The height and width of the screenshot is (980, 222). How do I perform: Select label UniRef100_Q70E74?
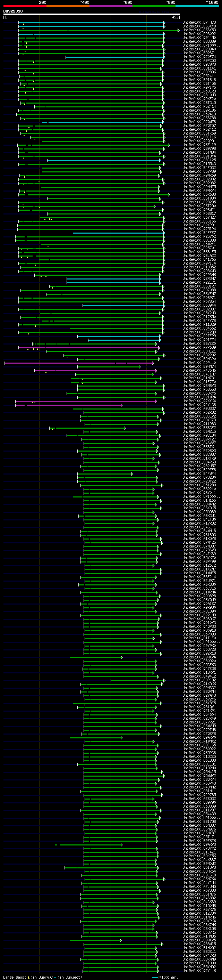click(x=199, y=57)
